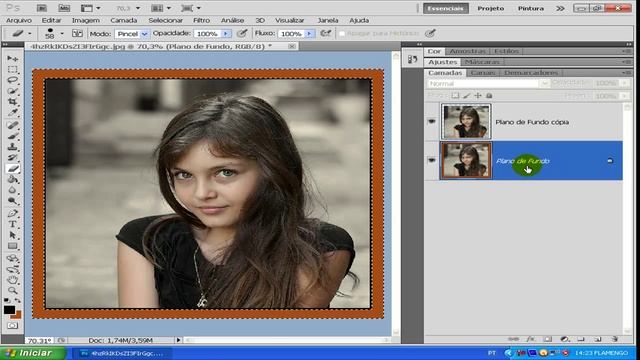Click the orange background color swatch

pos(17,316)
